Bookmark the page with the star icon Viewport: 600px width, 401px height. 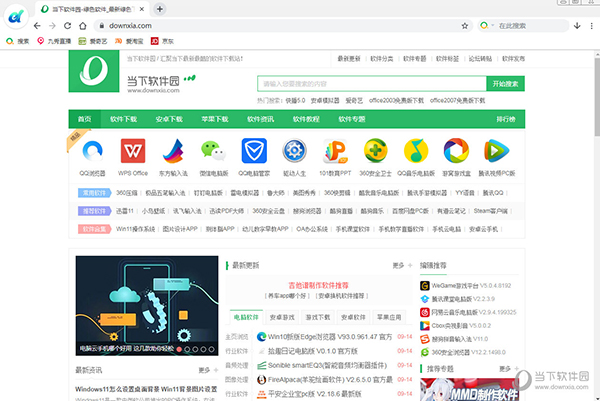(x=465, y=26)
